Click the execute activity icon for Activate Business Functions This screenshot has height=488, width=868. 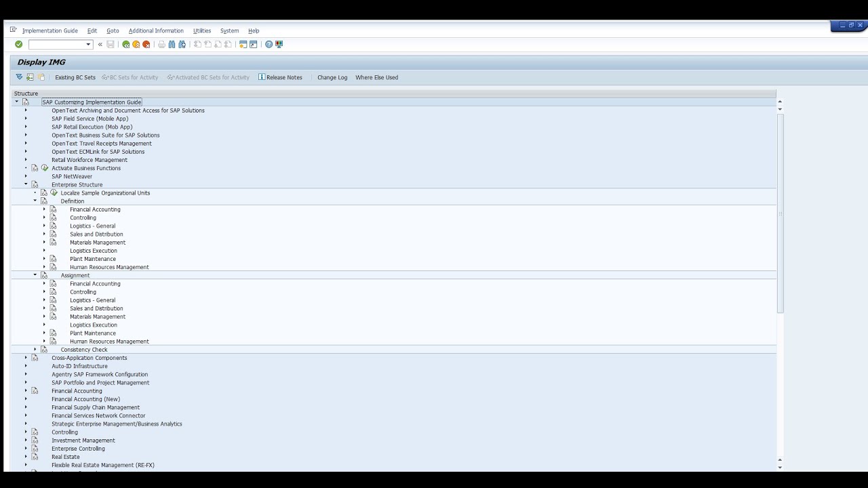pyautogui.click(x=45, y=168)
